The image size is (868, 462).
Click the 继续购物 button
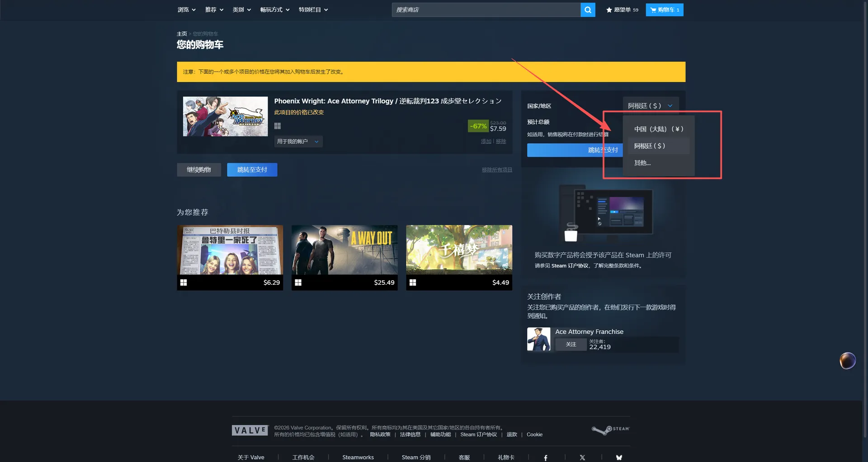[x=199, y=170]
